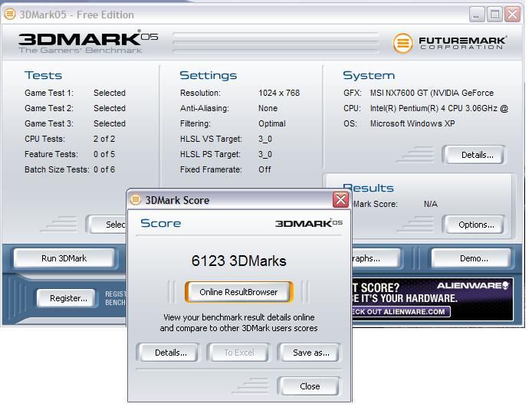Click the 'Settings' section heading
Screen dimensions: 532x407
209,75
